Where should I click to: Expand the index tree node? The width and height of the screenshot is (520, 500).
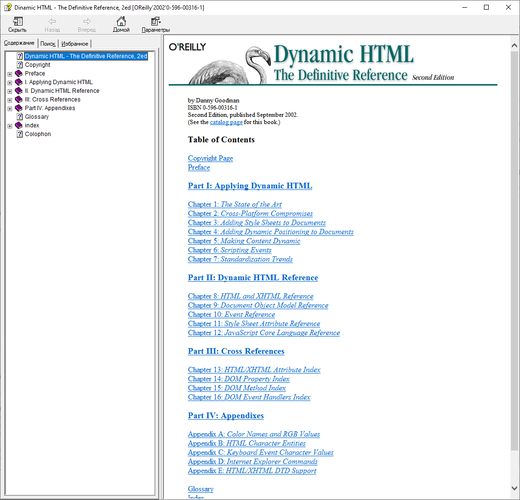(10, 126)
